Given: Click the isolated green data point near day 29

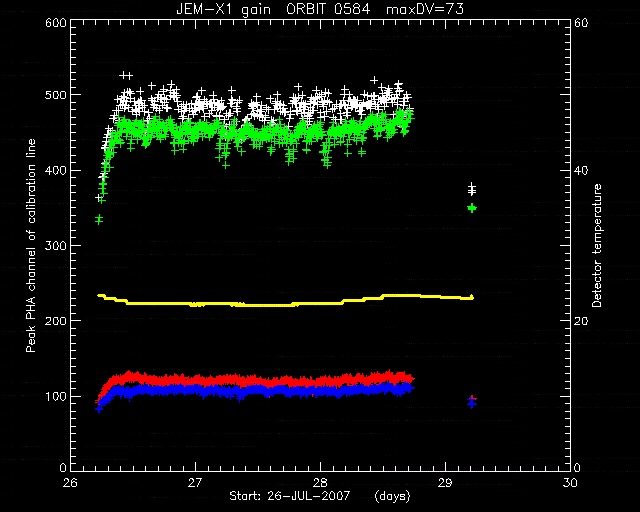Looking at the screenshot, I should (472, 208).
